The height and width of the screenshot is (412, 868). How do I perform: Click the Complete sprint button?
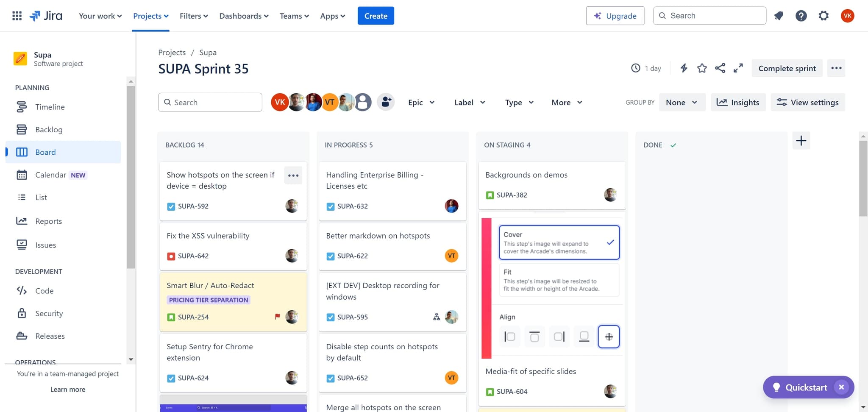[787, 68]
